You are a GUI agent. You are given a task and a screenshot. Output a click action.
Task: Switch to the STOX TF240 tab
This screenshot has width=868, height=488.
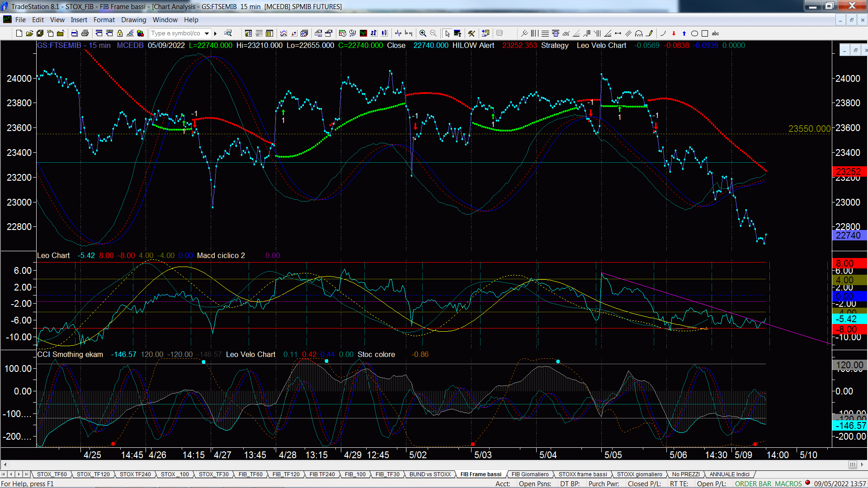point(135,474)
